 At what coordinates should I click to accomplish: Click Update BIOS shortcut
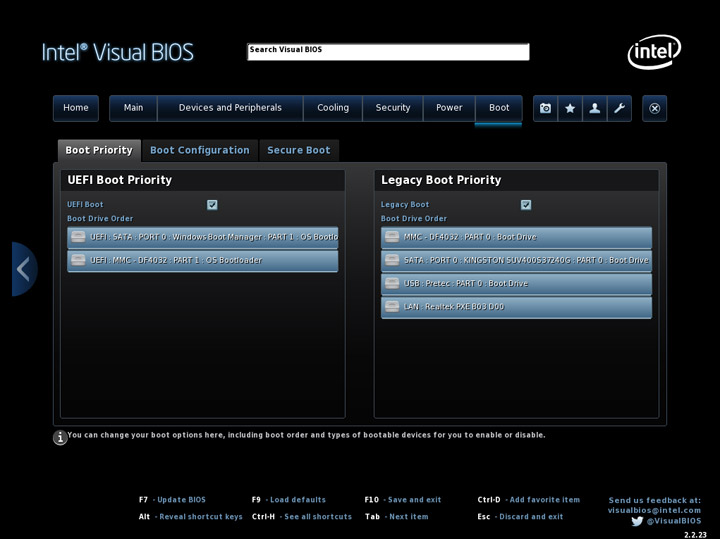tap(172, 500)
